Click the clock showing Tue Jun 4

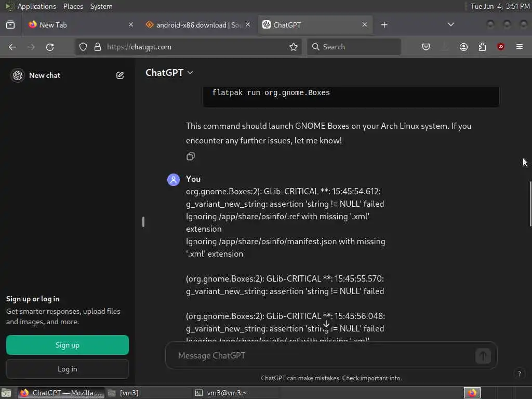click(x=500, y=6)
